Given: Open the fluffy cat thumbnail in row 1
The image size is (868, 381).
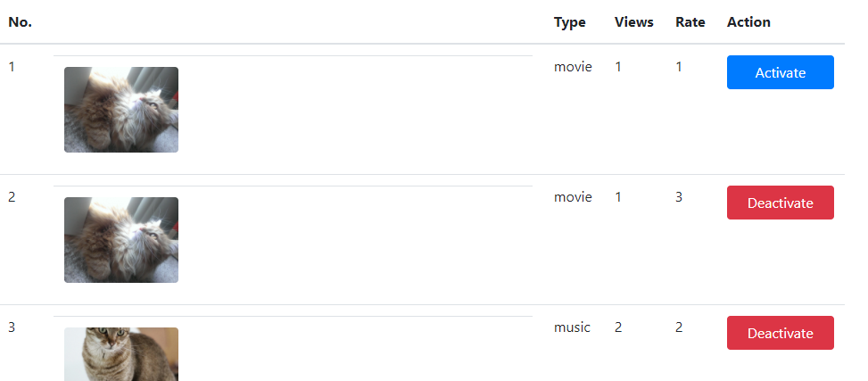Looking at the screenshot, I should coord(121,110).
